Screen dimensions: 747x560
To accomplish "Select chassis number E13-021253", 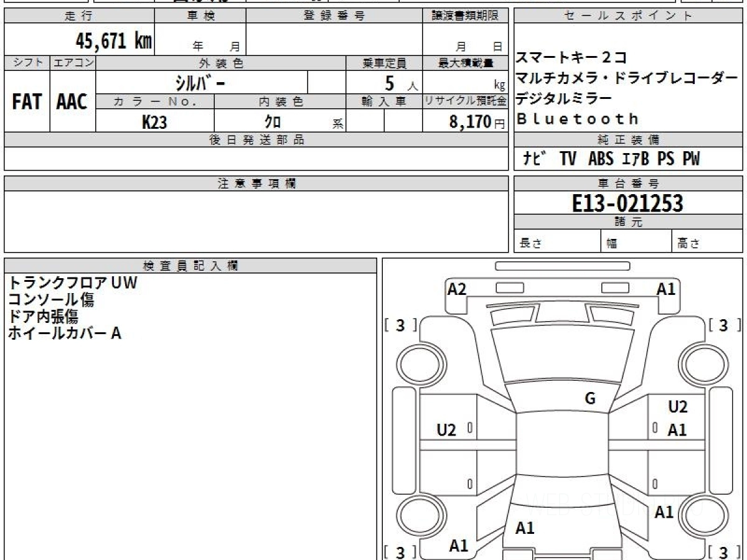I will [x=628, y=203].
